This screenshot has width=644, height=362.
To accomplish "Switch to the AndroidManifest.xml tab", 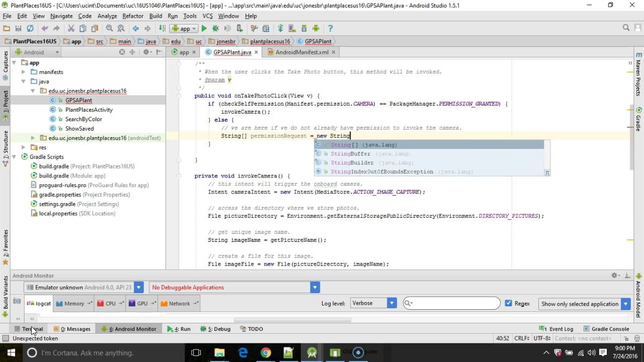I will coord(301,52).
